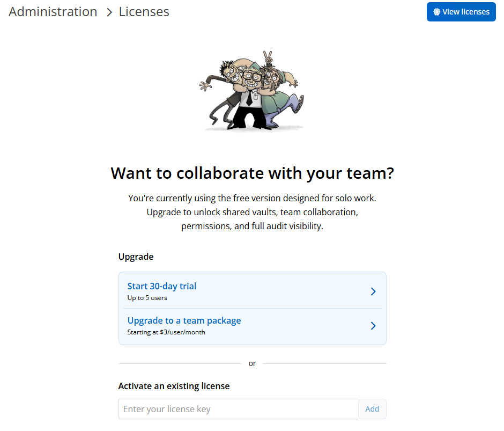The image size is (504, 431).
Task: Click the Activate an existing license label
Action: tap(174, 386)
